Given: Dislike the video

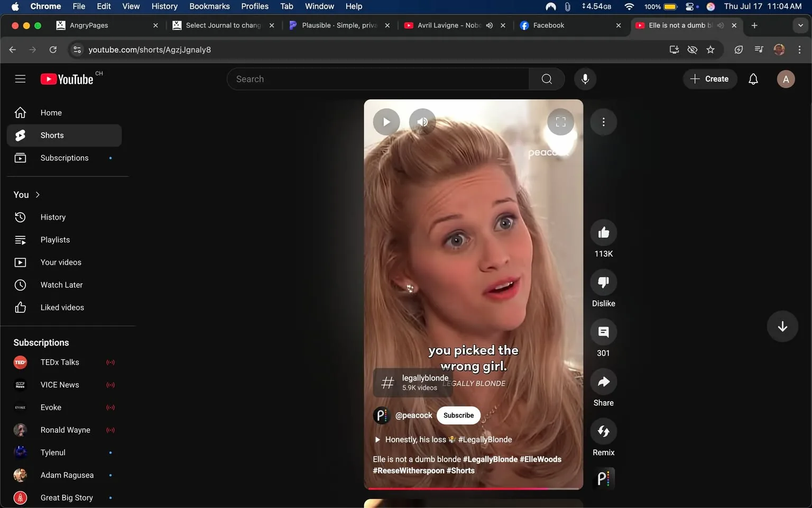Looking at the screenshot, I should (x=603, y=282).
